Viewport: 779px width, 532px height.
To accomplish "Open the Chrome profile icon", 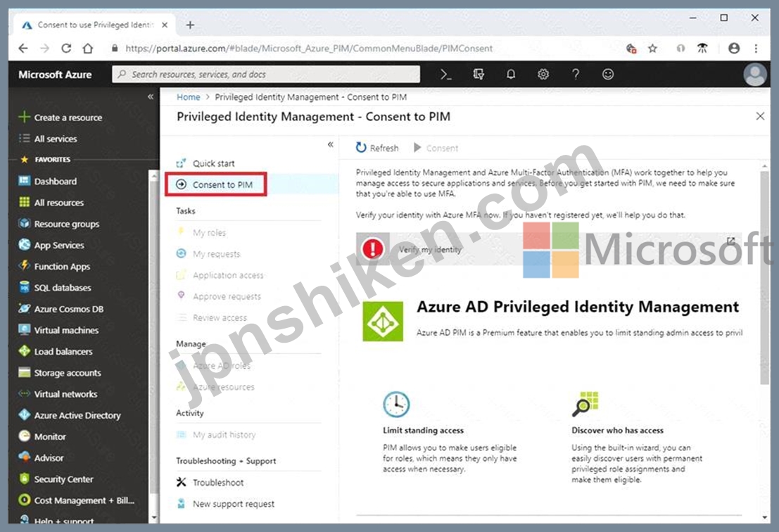I will [x=734, y=48].
